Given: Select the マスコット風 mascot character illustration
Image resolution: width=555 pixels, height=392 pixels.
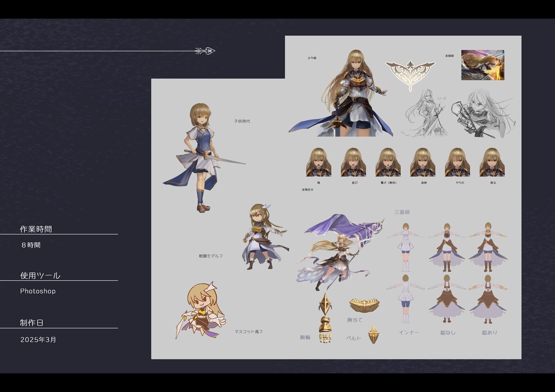Looking at the screenshot, I should click(x=201, y=310).
